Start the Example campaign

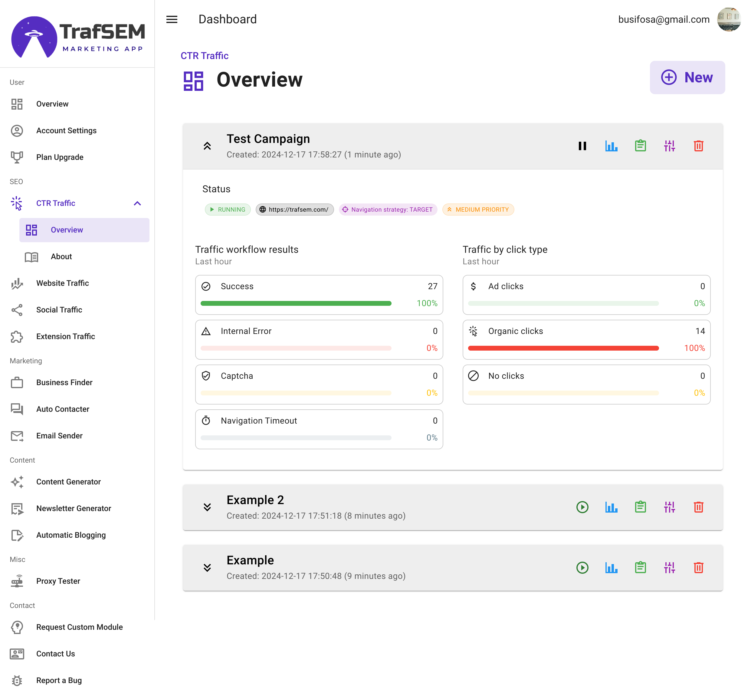click(x=582, y=567)
